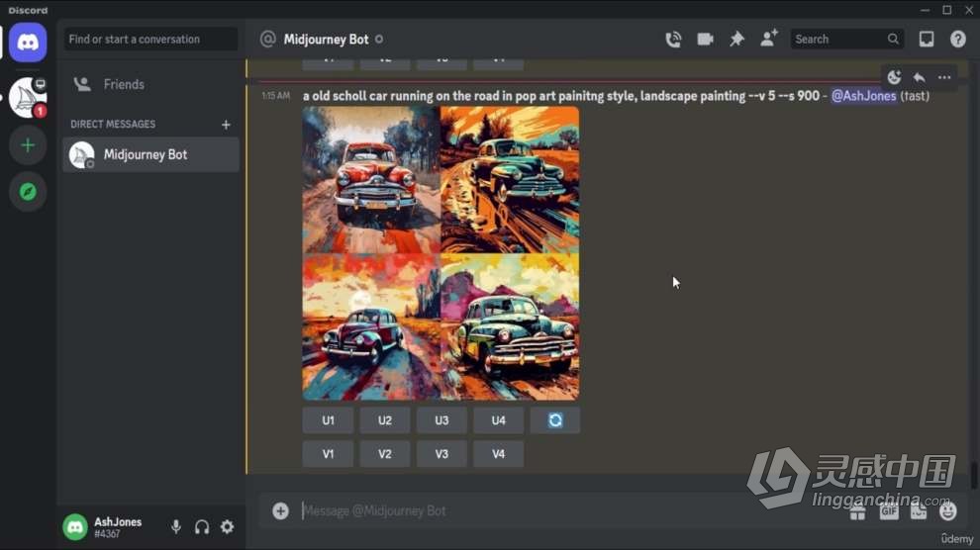Click the Search field
Screen dimensions: 980x550
846,40
